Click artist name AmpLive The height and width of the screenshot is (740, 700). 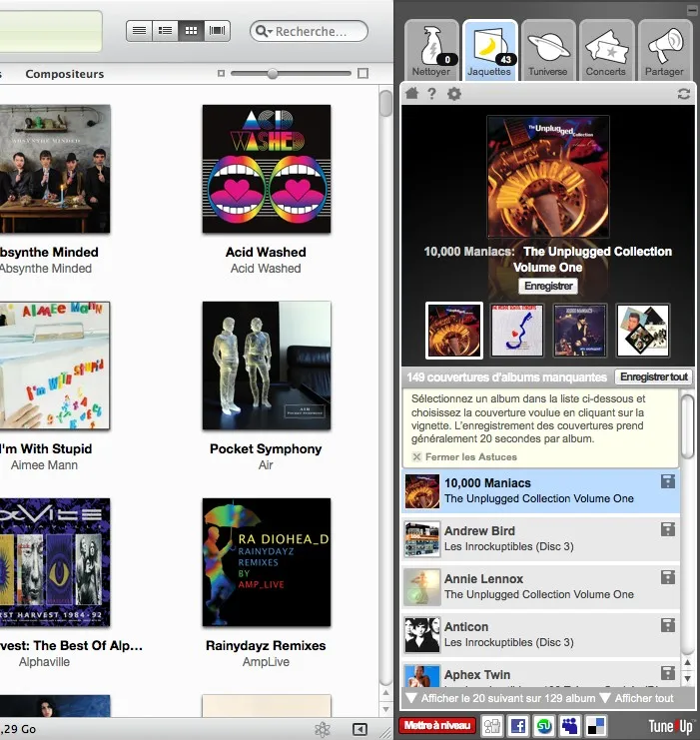(x=266, y=662)
